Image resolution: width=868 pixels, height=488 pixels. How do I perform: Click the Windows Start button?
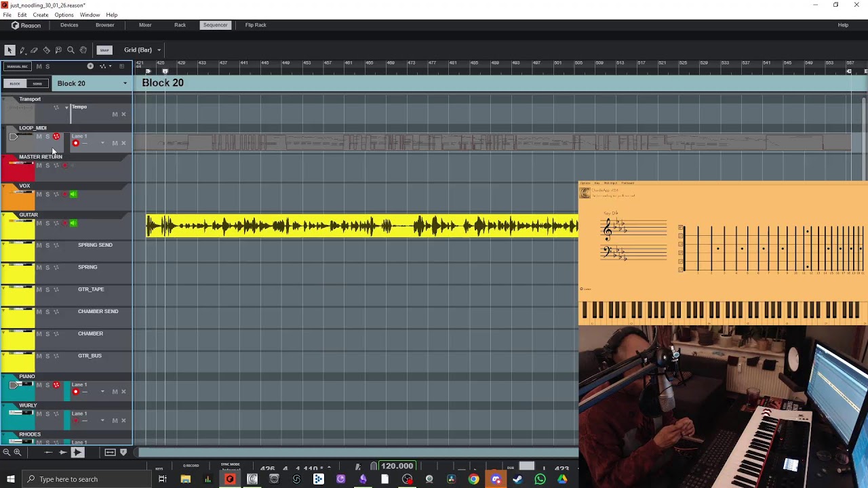pos(10,479)
